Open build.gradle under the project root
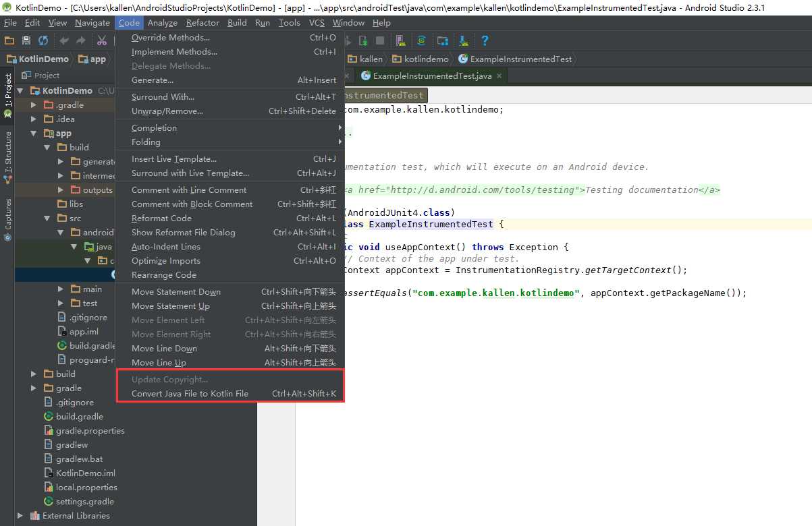812x526 pixels. (x=79, y=417)
